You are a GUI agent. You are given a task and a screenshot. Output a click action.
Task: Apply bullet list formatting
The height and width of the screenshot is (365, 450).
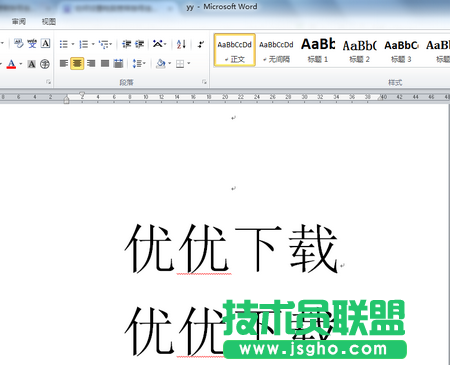[64, 44]
